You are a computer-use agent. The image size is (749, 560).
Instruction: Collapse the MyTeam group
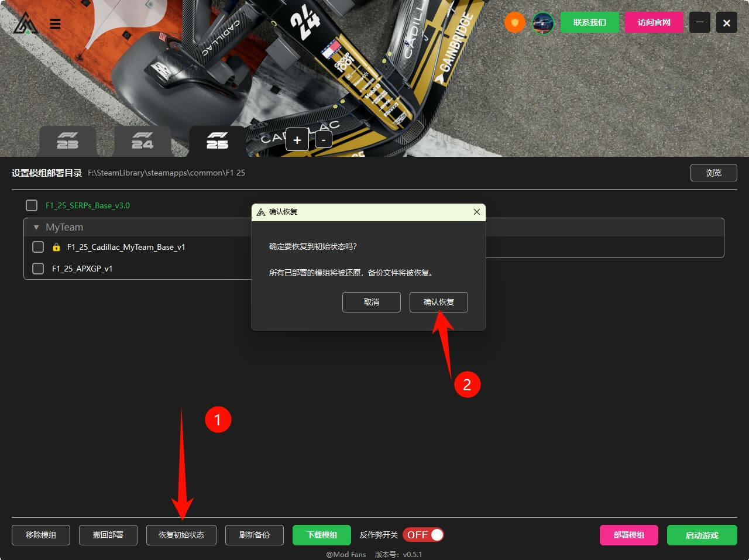point(36,227)
